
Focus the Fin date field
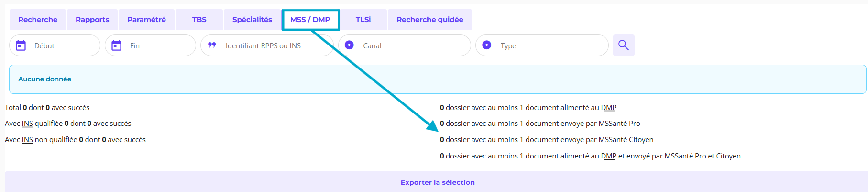[x=158, y=46]
